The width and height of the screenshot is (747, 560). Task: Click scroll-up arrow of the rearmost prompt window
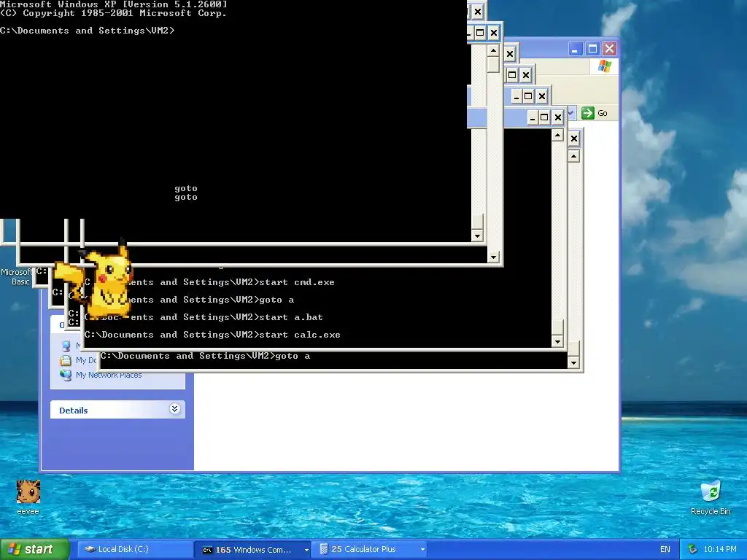tap(573, 156)
